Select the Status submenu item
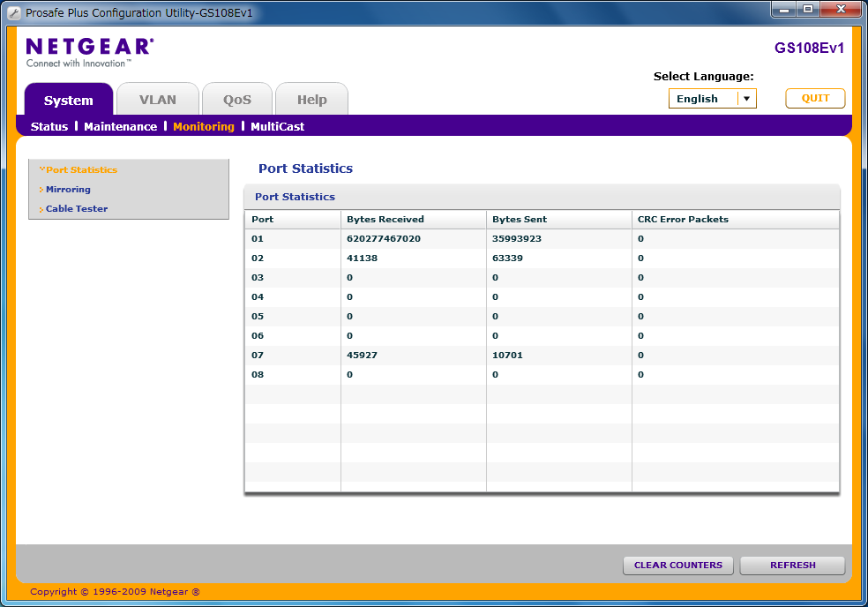 (49, 127)
